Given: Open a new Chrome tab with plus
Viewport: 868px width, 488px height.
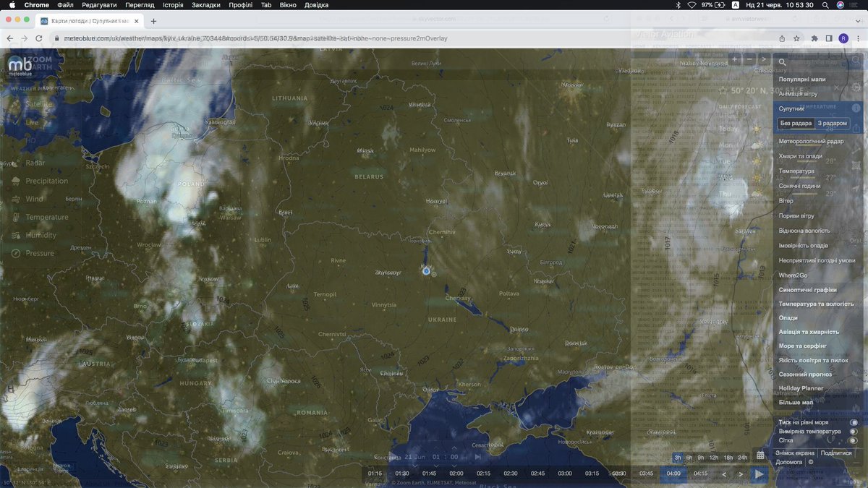Looking at the screenshot, I should pyautogui.click(x=153, y=21).
